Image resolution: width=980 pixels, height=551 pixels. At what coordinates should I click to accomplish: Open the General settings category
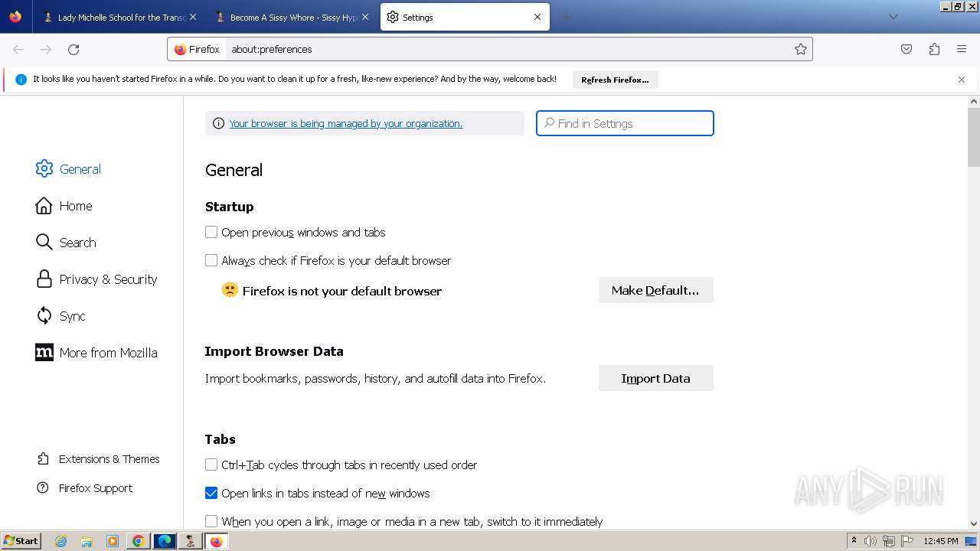(x=68, y=169)
